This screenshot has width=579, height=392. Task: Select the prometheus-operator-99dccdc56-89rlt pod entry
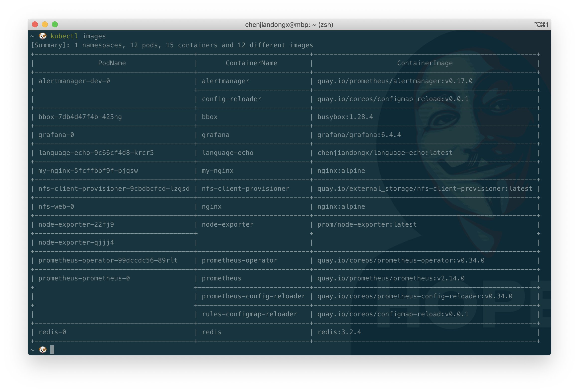click(x=108, y=260)
